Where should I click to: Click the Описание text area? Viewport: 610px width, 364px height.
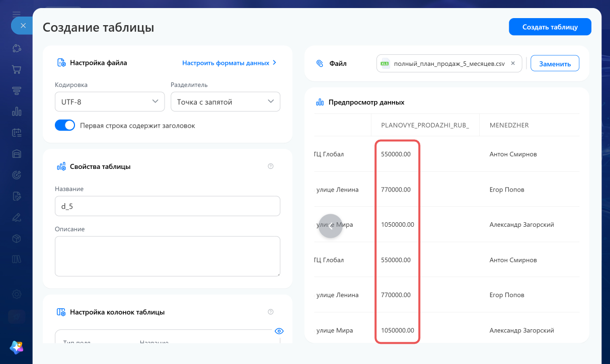[x=168, y=256]
